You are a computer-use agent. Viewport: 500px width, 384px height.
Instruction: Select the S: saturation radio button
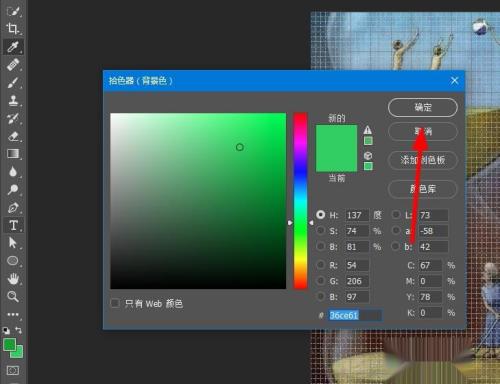321,230
